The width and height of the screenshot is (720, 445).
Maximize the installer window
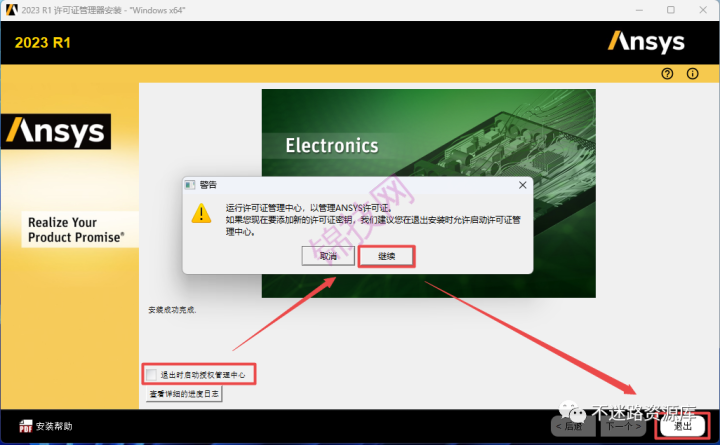tap(671, 10)
